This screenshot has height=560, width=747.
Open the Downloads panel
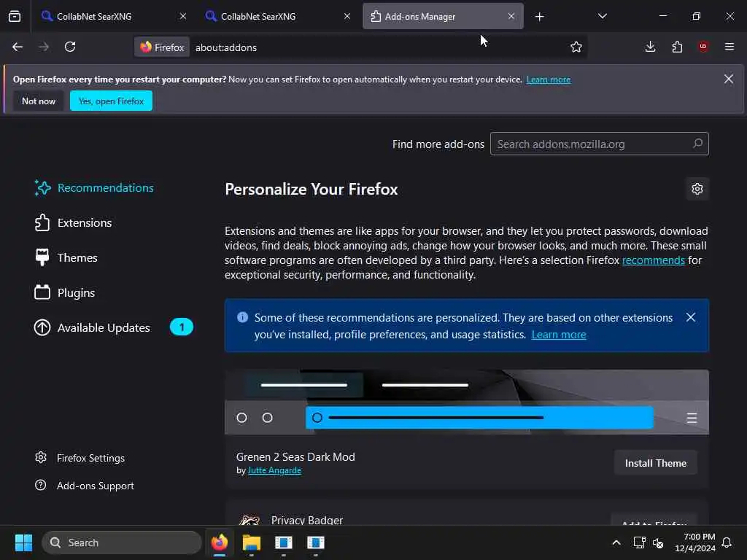pyautogui.click(x=650, y=47)
